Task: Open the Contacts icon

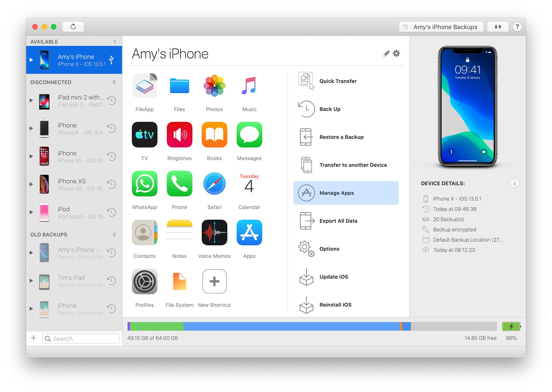Action: tap(144, 232)
